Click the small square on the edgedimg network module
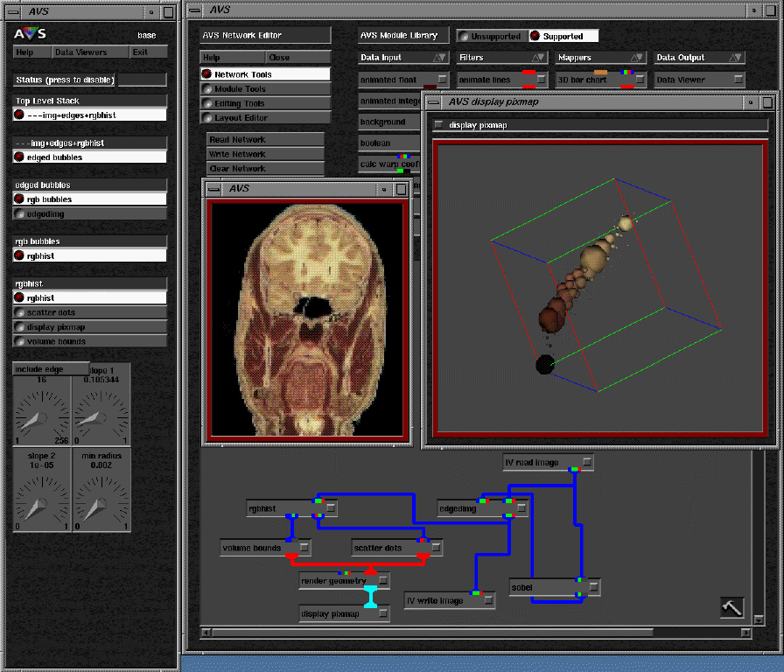784x672 pixels. pos(521,508)
